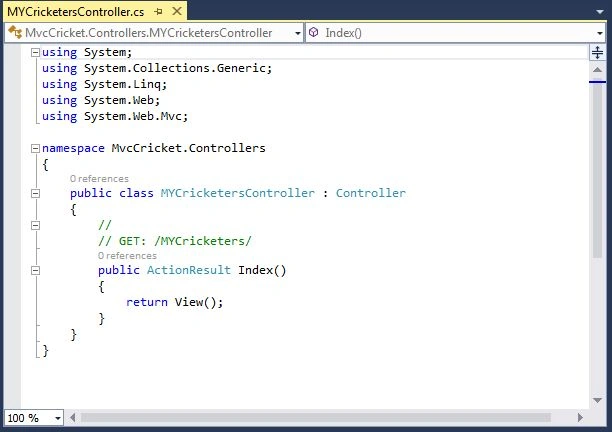Screen dimensions: 612x432
Task: Click the horizontal scrollbar thumb
Action: [x=315, y=418]
